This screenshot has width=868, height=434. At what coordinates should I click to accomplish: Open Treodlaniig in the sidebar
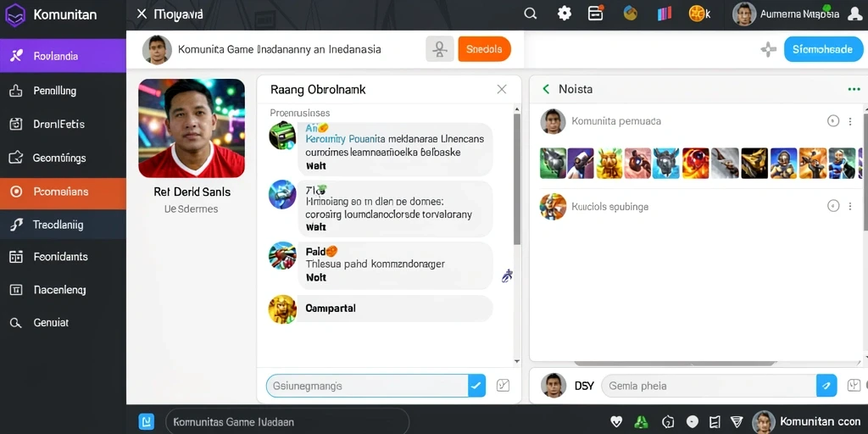point(63,225)
